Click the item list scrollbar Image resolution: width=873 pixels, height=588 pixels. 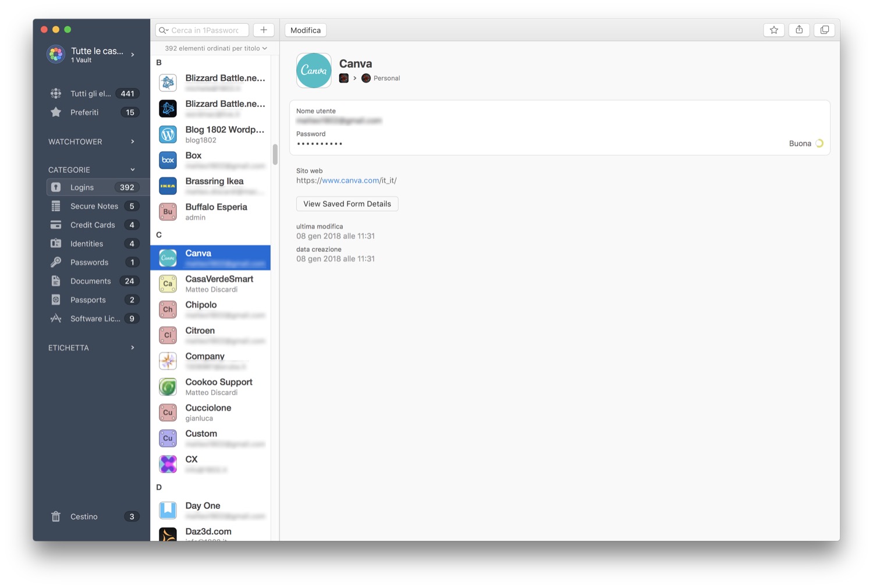point(275,155)
